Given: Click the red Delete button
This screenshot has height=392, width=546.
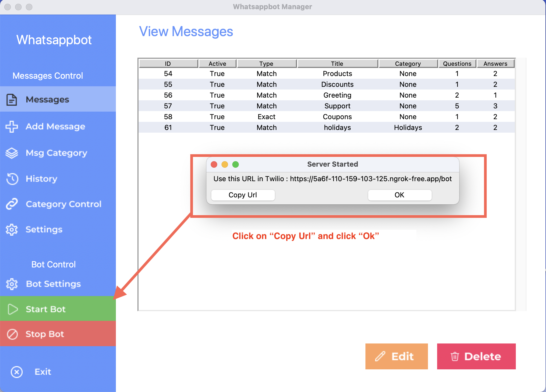Looking at the screenshot, I should (x=476, y=356).
